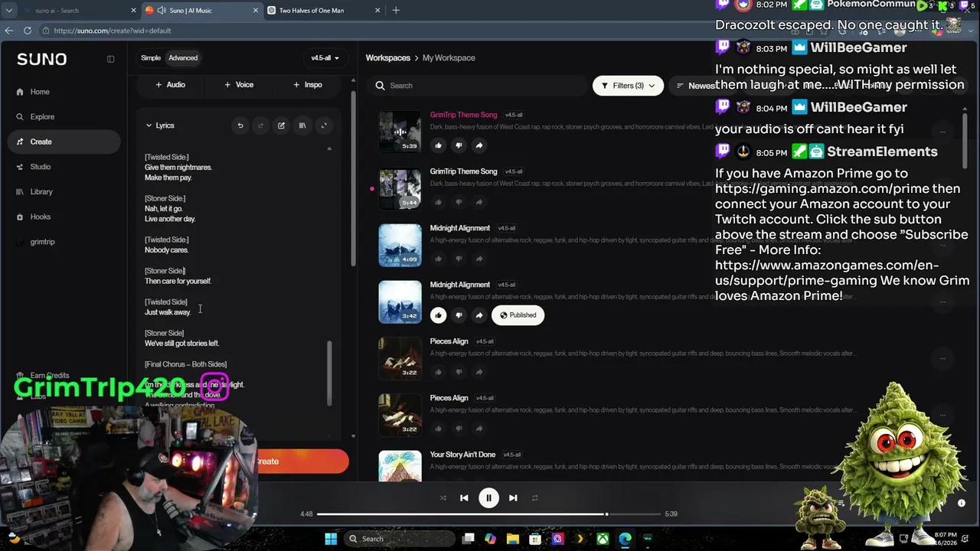The height and width of the screenshot is (551, 980).
Task: Redo the lyrics edit
Action: click(x=260, y=126)
